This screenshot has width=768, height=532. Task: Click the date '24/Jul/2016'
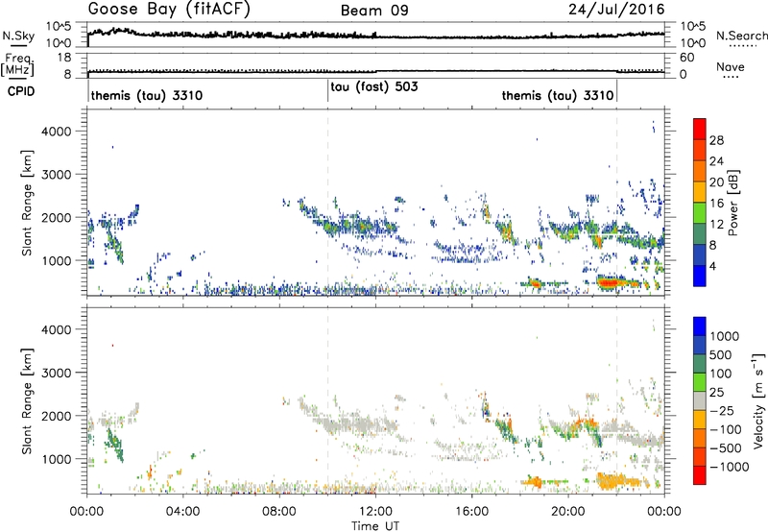(616, 10)
